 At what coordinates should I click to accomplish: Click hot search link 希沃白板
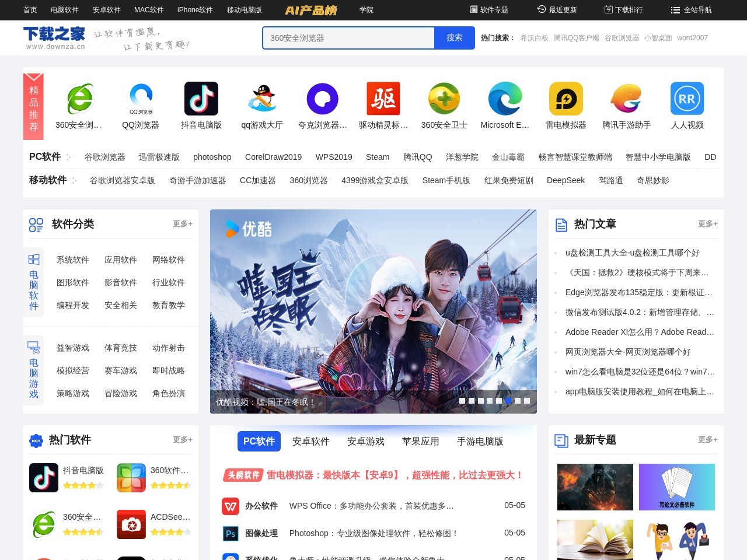(535, 38)
